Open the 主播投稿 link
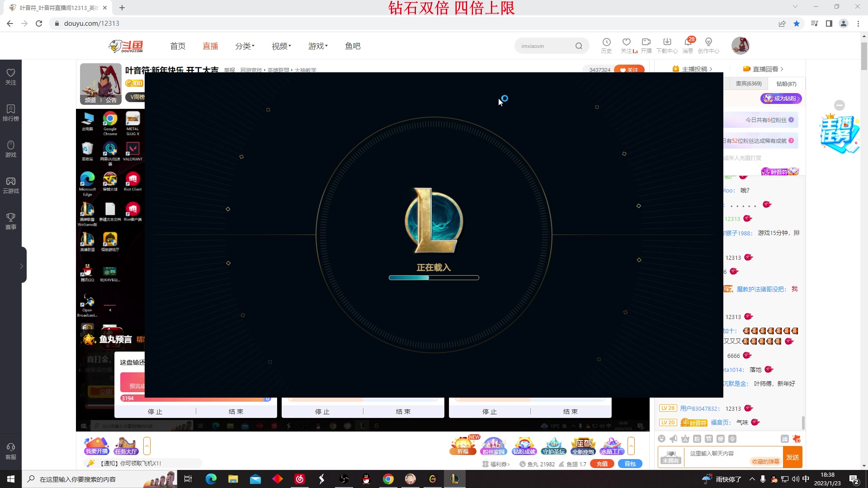This screenshot has height=488, width=868. 692,69
